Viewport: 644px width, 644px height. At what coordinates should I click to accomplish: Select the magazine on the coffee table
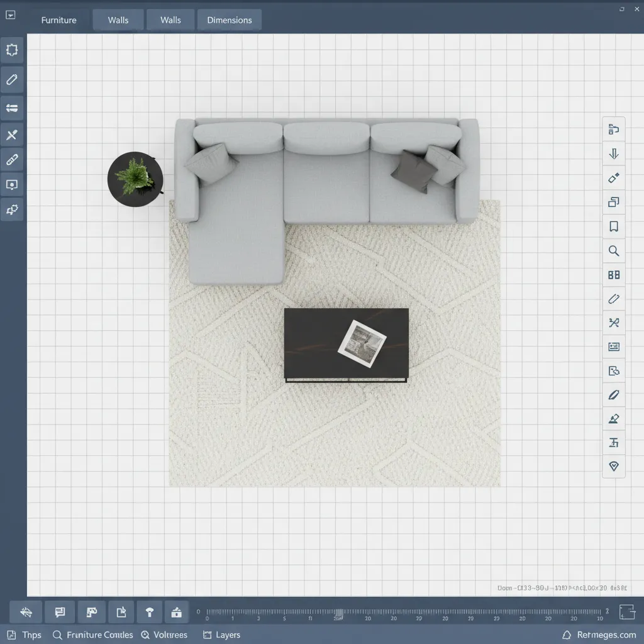pos(362,344)
